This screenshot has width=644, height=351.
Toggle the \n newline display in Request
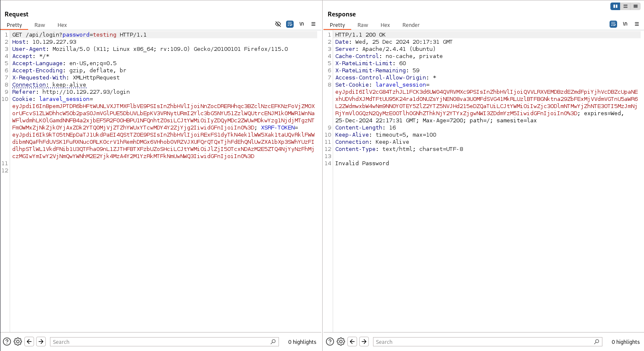click(x=302, y=24)
